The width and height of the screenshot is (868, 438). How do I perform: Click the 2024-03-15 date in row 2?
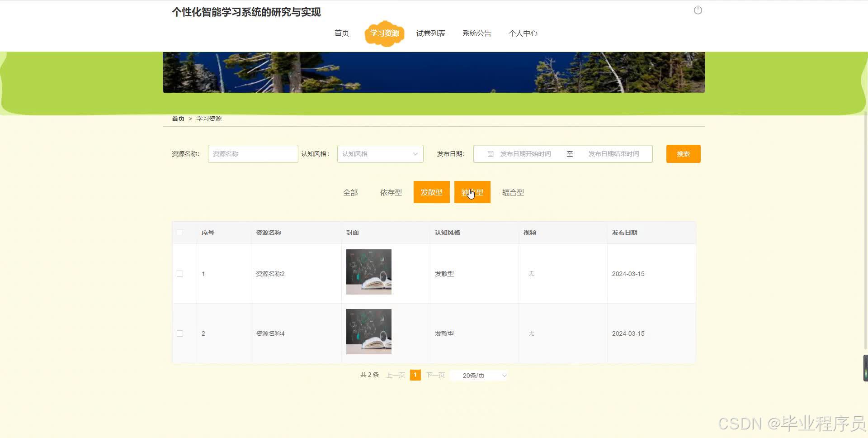pyautogui.click(x=628, y=333)
